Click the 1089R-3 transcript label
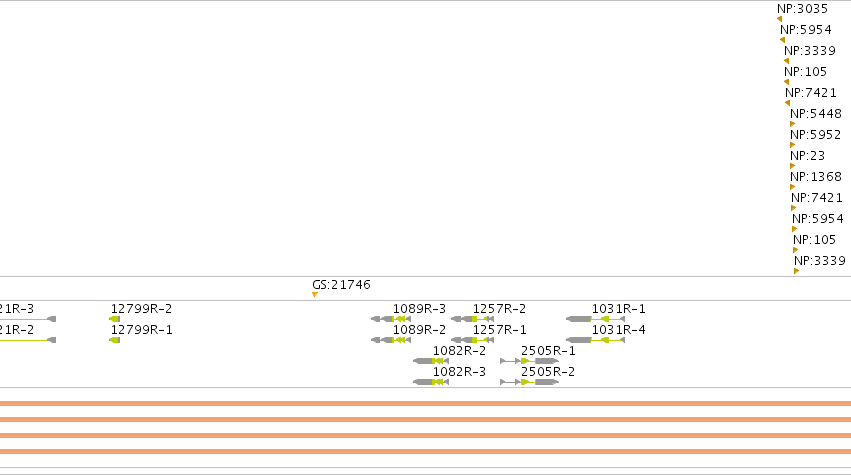The image size is (851, 475). [419, 309]
